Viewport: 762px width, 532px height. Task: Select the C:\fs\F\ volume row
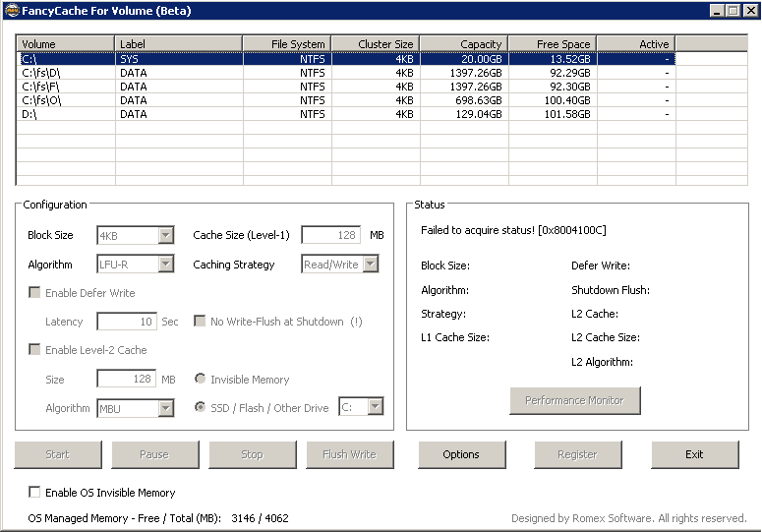(346, 87)
